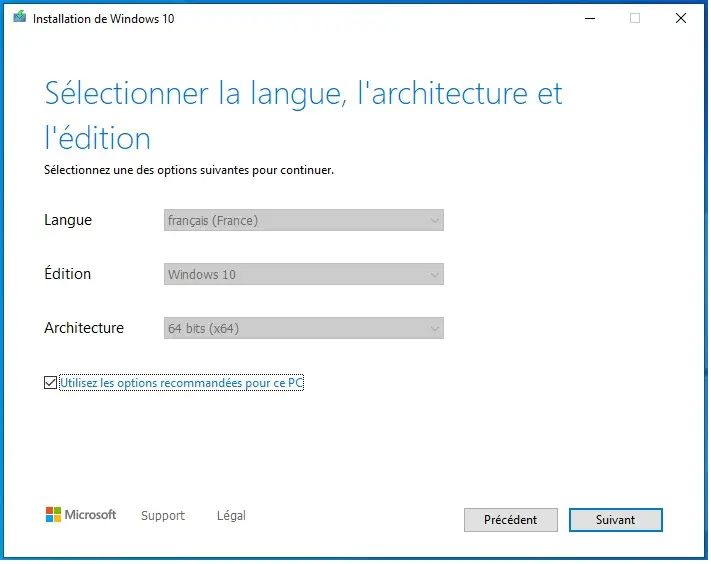Click 'Sélectionnez une des options suivantes pour continuer.'
Screen dimensions: 711x564
(190, 171)
